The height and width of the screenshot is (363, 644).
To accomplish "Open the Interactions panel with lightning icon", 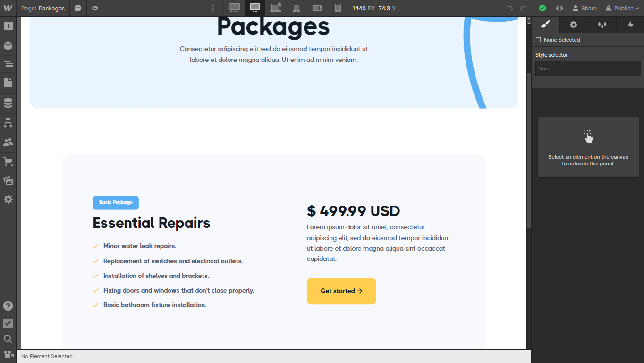I will click(x=630, y=25).
